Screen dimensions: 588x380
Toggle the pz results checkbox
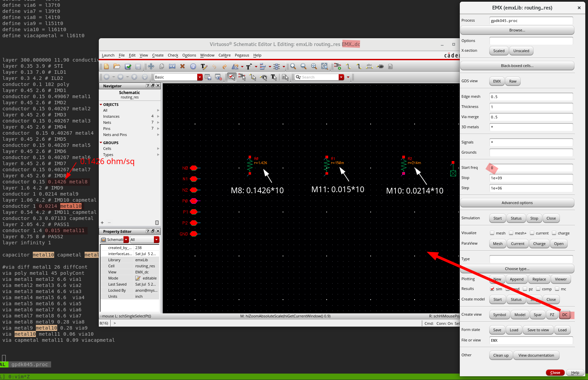[525, 289]
